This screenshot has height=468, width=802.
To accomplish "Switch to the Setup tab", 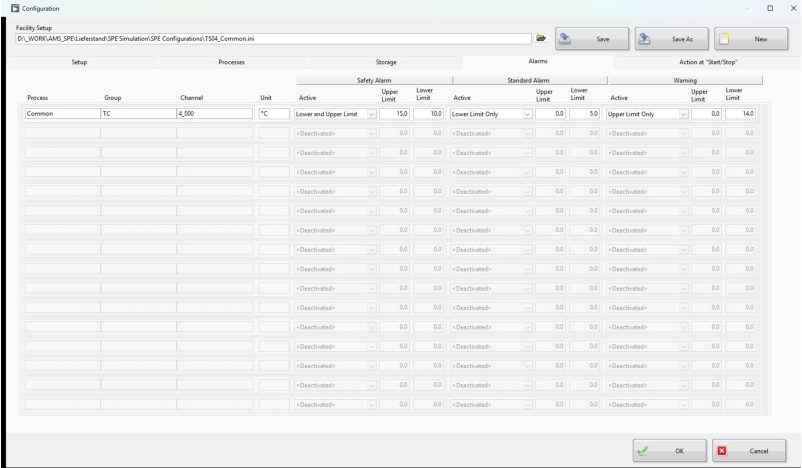I will tap(78, 62).
